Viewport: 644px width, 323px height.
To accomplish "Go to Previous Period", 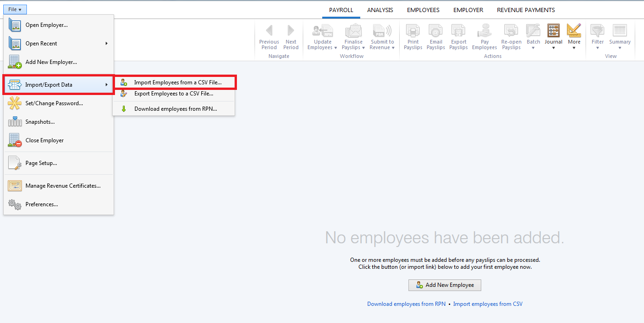I will 269,37.
